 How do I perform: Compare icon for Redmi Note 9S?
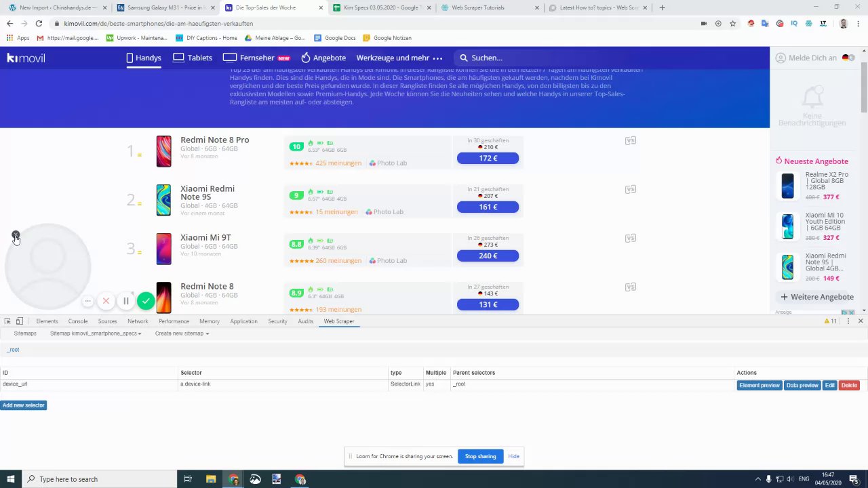(x=631, y=189)
